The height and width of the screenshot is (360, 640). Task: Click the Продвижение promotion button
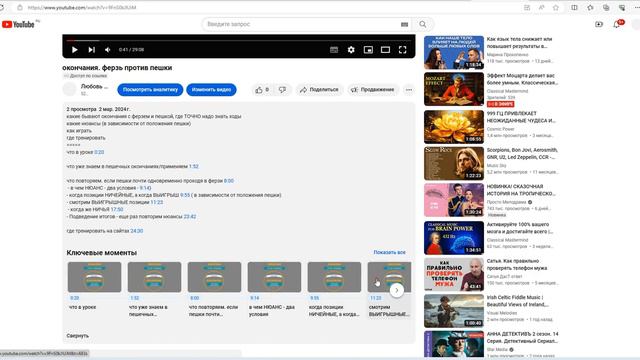point(373,90)
